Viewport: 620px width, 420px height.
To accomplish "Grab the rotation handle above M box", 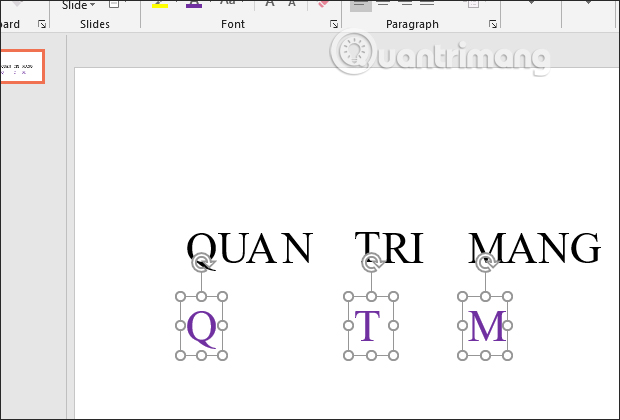I will pos(485,263).
